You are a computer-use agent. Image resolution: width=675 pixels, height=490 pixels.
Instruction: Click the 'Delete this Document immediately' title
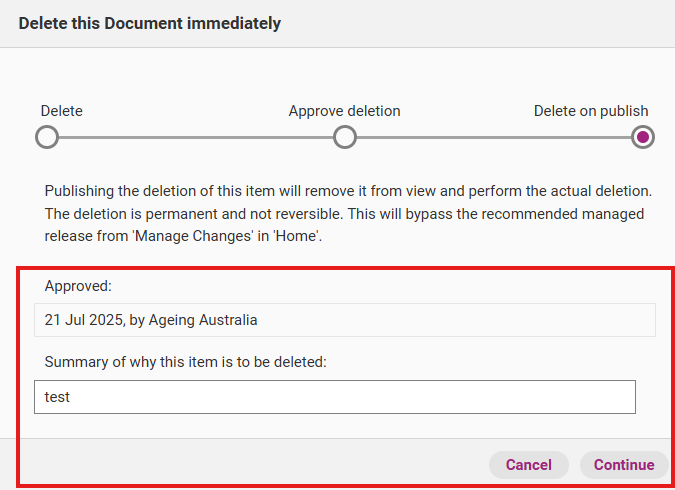[x=150, y=23]
